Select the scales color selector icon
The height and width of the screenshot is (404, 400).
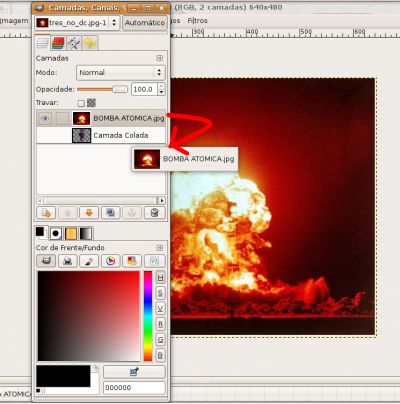154,261
